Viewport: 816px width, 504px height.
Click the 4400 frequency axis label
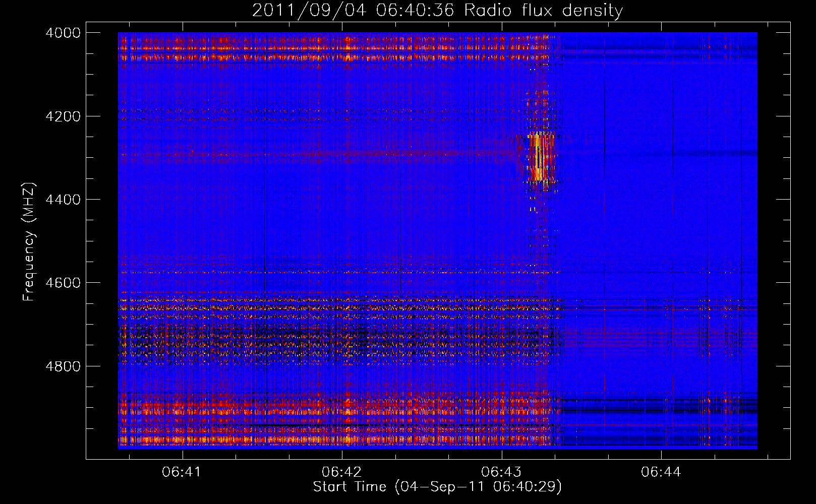coord(63,200)
